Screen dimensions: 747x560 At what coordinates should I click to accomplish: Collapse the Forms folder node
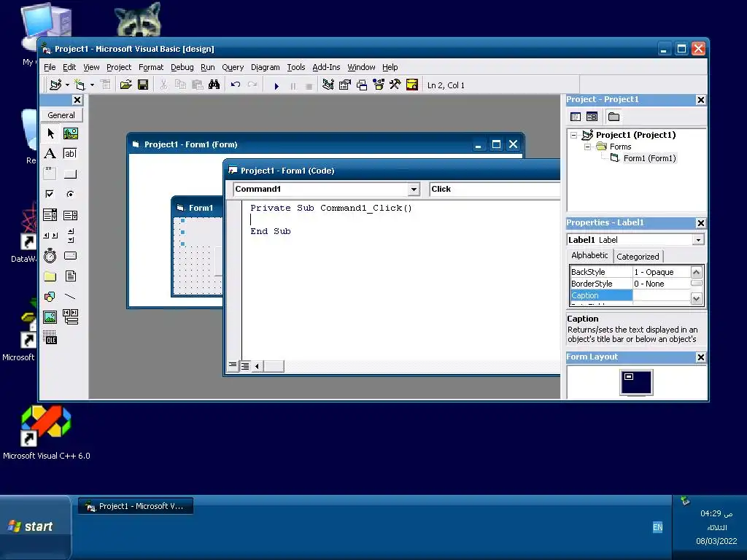[588, 147]
